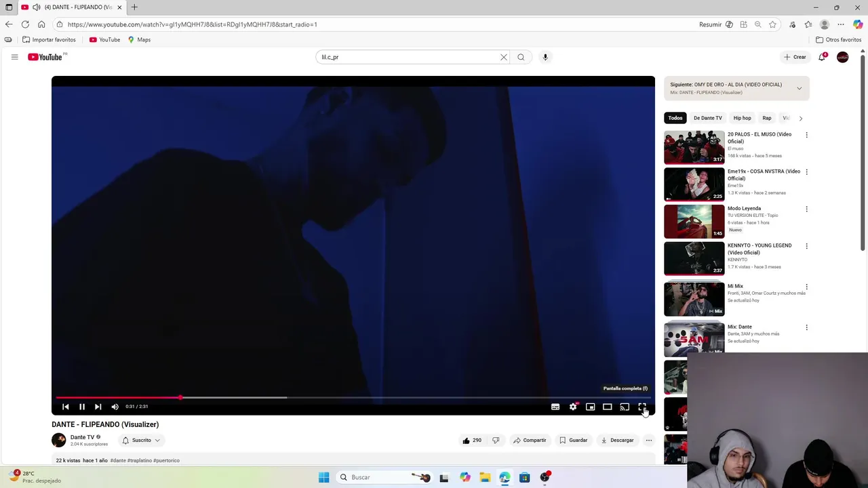
Task: Click the Crear button
Action: (x=795, y=57)
